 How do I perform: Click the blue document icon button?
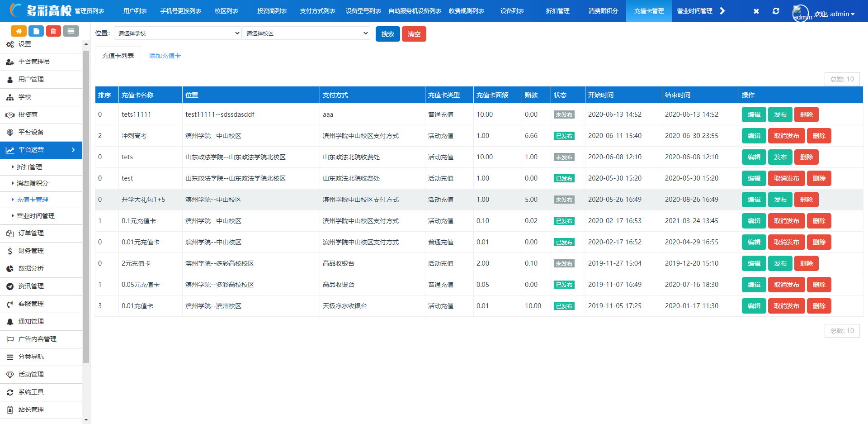[x=36, y=31]
